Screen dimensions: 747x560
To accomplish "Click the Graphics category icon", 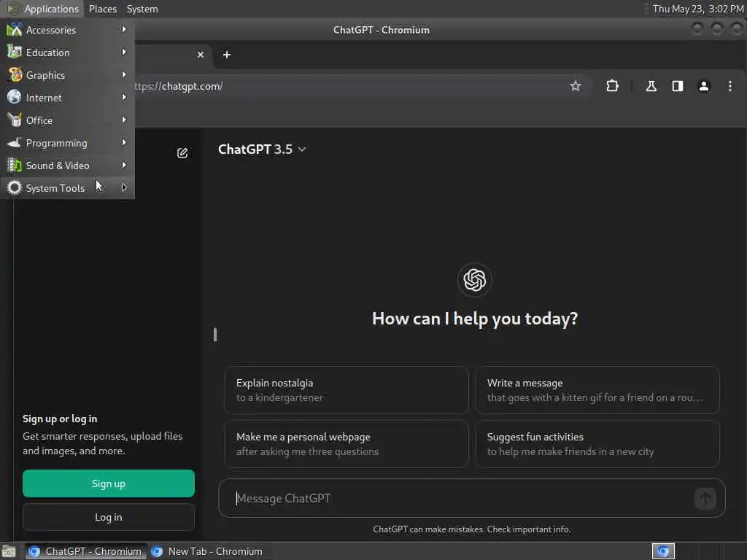I will tap(15, 75).
